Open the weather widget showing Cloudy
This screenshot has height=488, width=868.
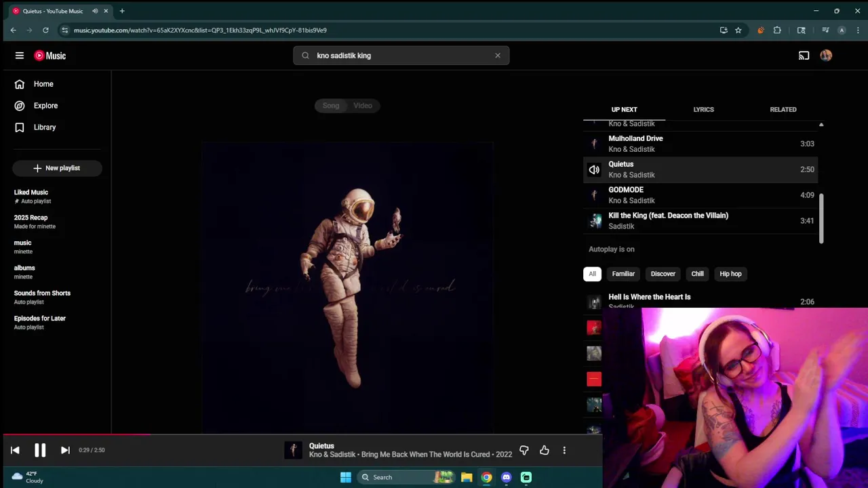pyautogui.click(x=27, y=477)
